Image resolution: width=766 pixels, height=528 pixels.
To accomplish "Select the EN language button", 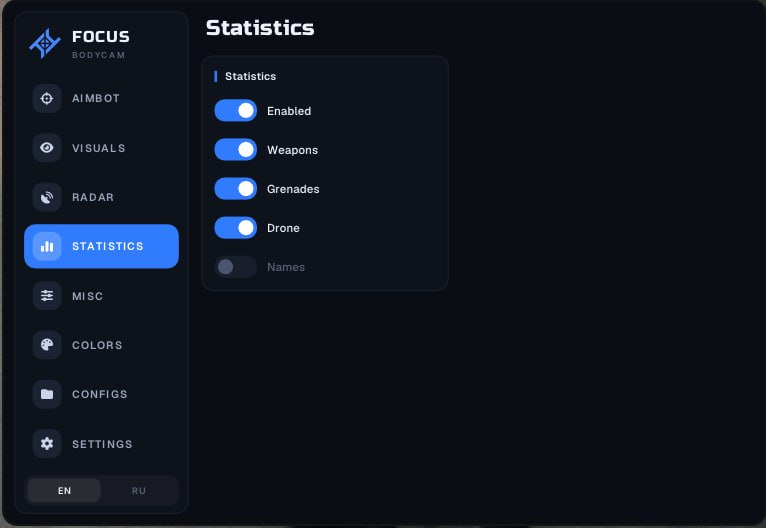I will coord(64,490).
